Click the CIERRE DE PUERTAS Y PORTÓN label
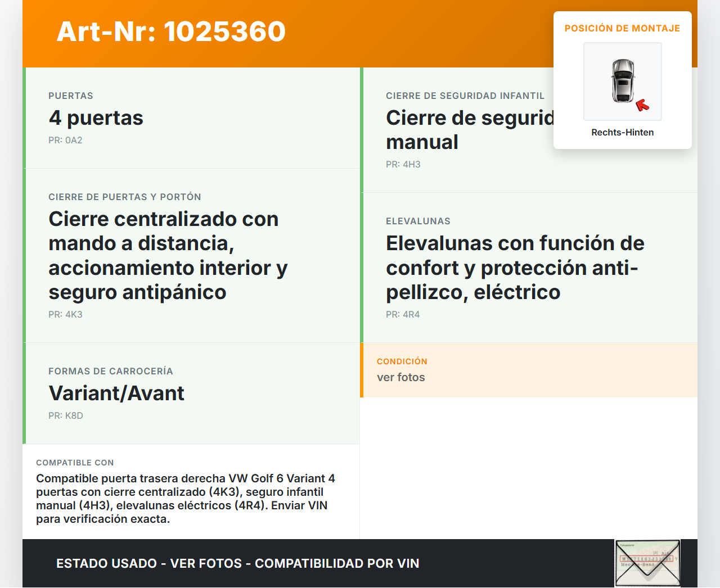The height and width of the screenshot is (588, 720). pyautogui.click(x=125, y=197)
